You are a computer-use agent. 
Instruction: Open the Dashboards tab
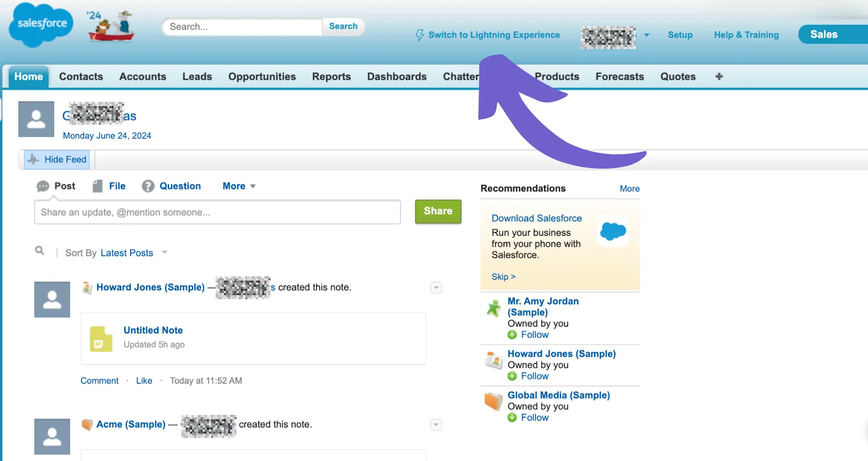pos(397,76)
